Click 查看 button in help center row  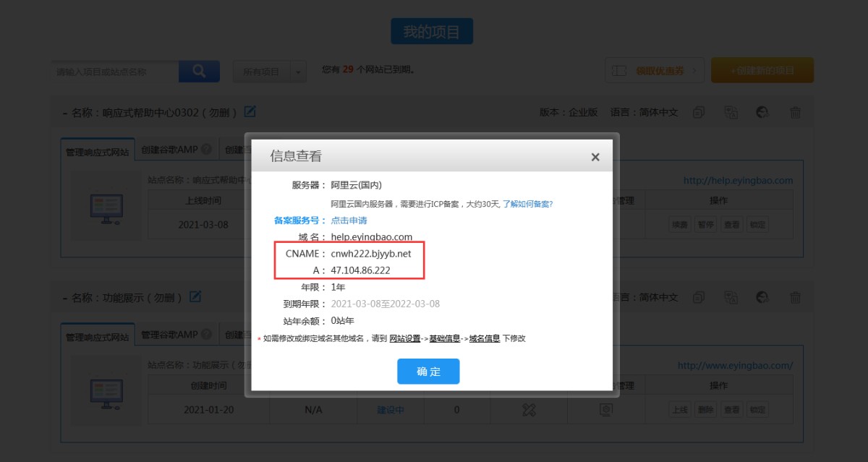point(731,225)
